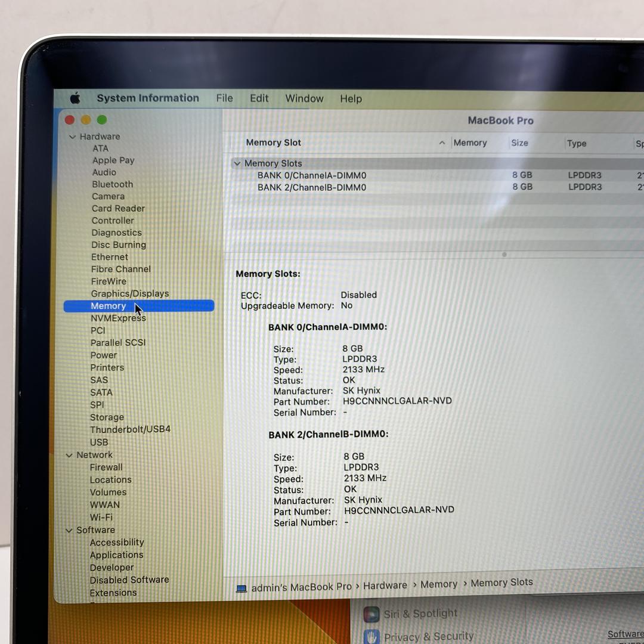
Task: Open the Edit menu
Action: [259, 98]
